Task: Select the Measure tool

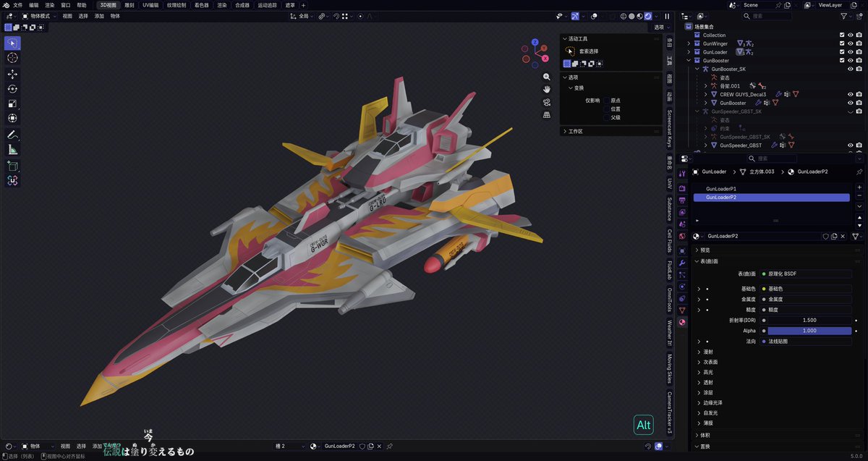Action: tap(12, 149)
